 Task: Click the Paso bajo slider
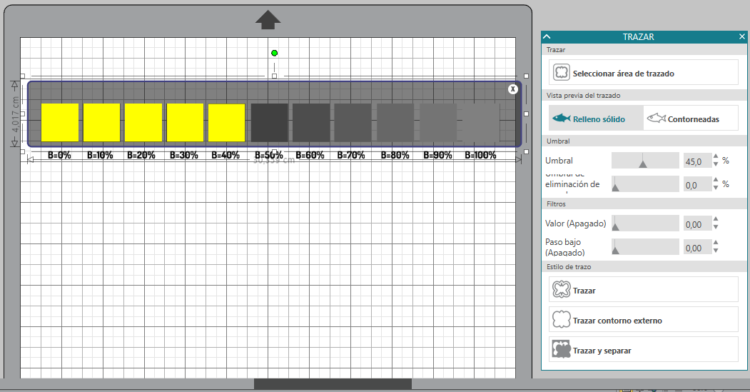coord(645,247)
